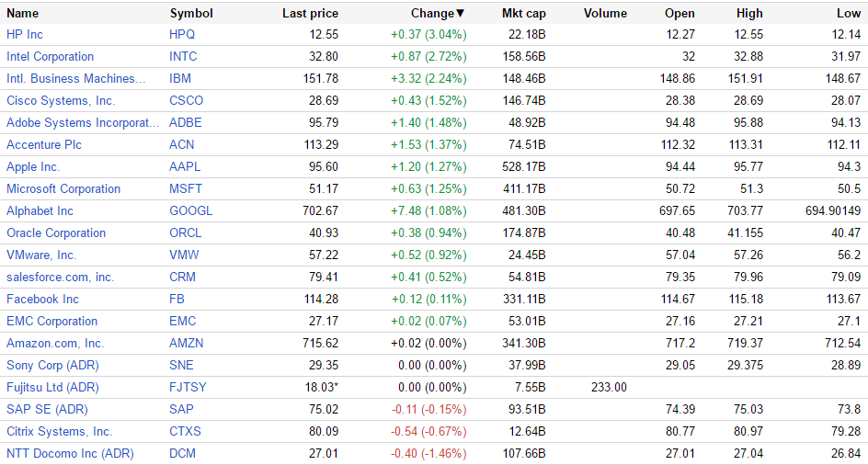868x465 pixels.
Task: Open the HP Inc company link
Action: 25,35
